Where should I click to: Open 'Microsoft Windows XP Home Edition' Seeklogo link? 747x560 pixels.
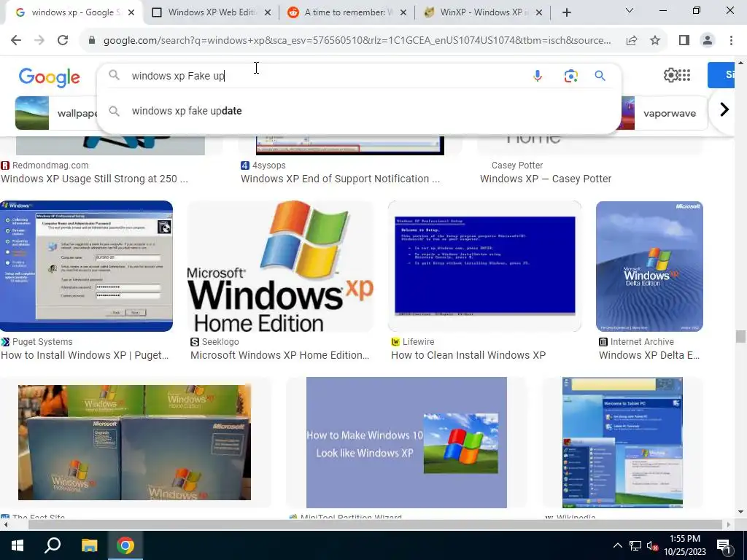tap(279, 355)
